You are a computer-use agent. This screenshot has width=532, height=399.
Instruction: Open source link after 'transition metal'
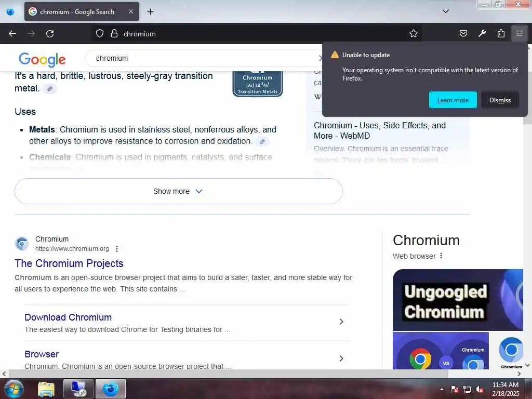[50, 89]
